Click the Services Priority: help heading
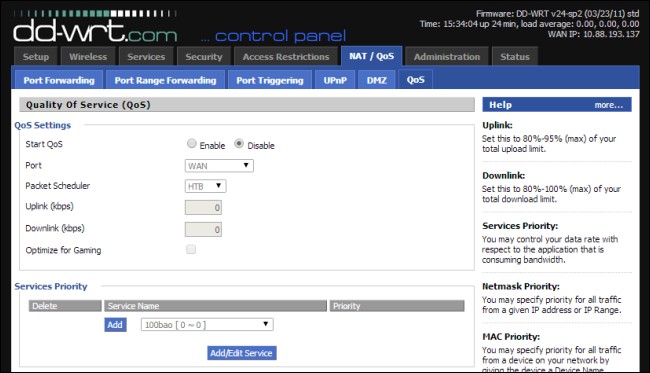The width and height of the screenshot is (650, 373). pyautogui.click(x=520, y=226)
